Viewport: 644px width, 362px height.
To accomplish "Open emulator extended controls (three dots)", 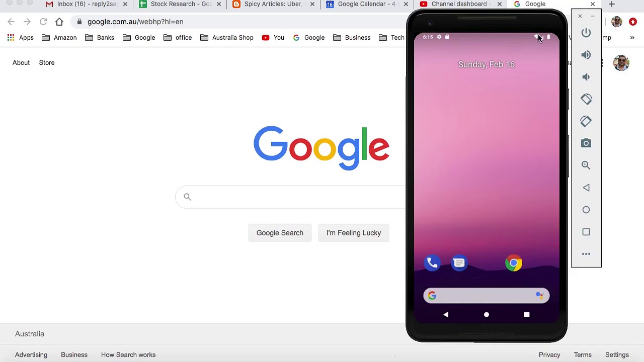I will point(586,254).
